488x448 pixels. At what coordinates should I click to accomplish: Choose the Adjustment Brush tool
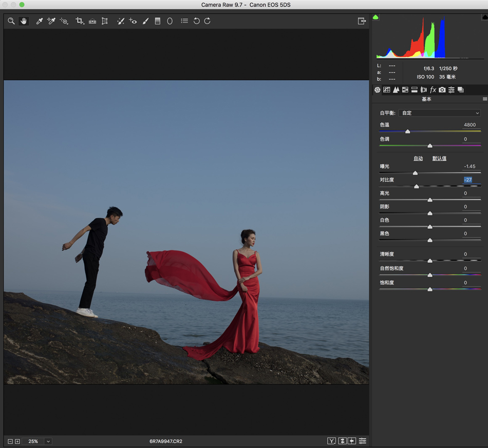click(x=145, y=21)
